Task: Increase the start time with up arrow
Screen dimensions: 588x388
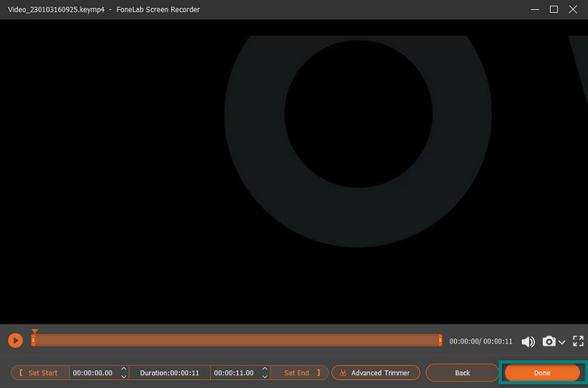Action: coord(124,369)
